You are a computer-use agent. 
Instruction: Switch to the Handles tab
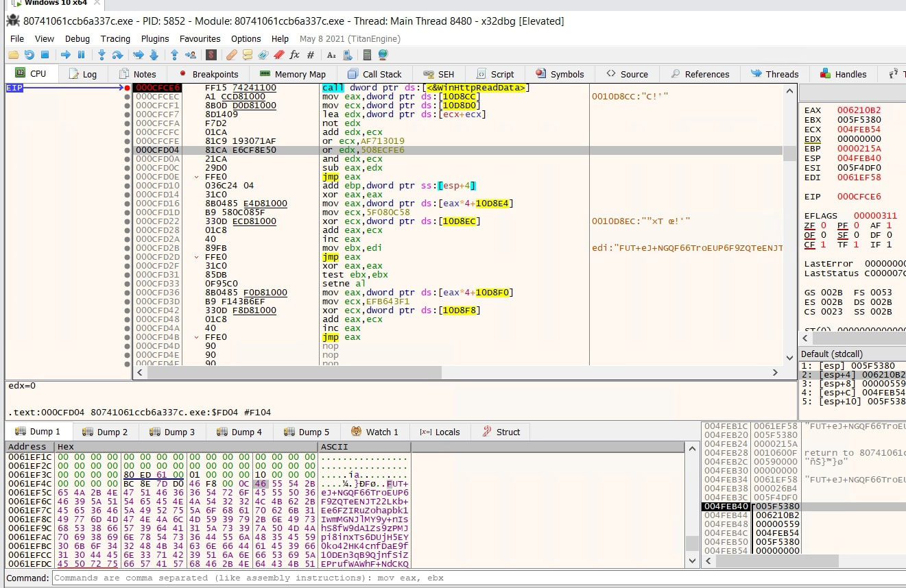pyautogui.click(x=843, y=74)
